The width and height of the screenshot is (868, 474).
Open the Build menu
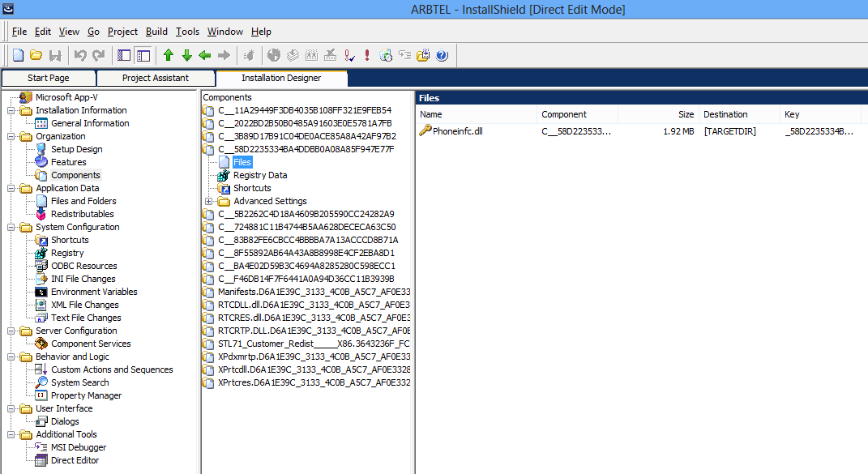click(156, 32)
